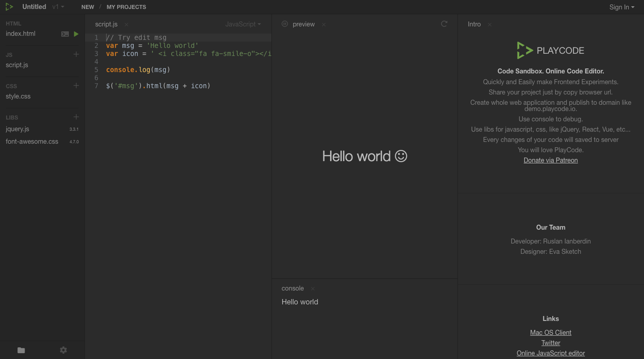
Task: Refresh the preview with reload icon
Action: (444, 24)
